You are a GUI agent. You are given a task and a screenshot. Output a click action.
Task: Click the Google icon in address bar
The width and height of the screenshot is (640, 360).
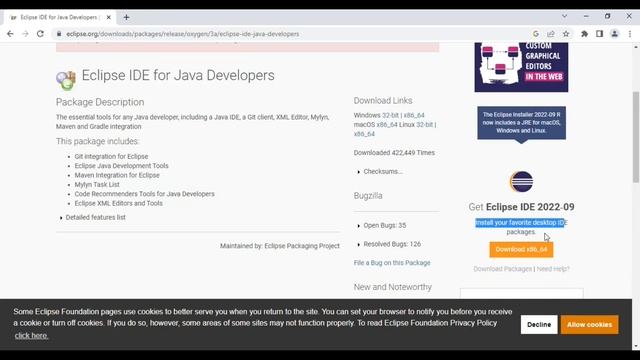pos(536,34)
